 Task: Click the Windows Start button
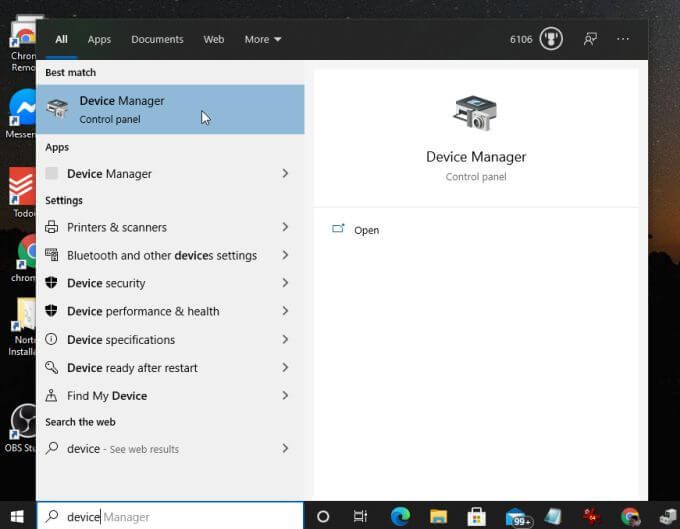pos(17,516)
